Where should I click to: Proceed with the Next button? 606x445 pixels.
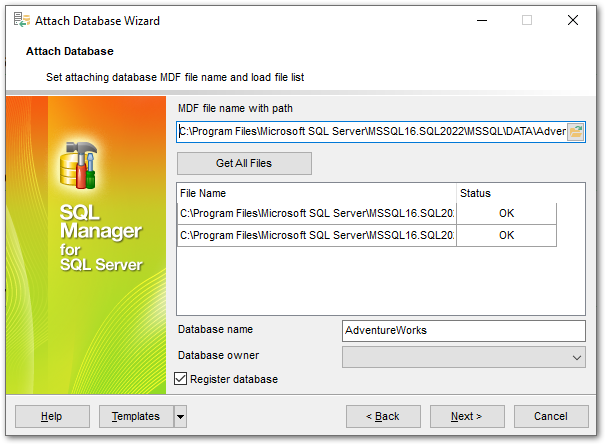467,416
